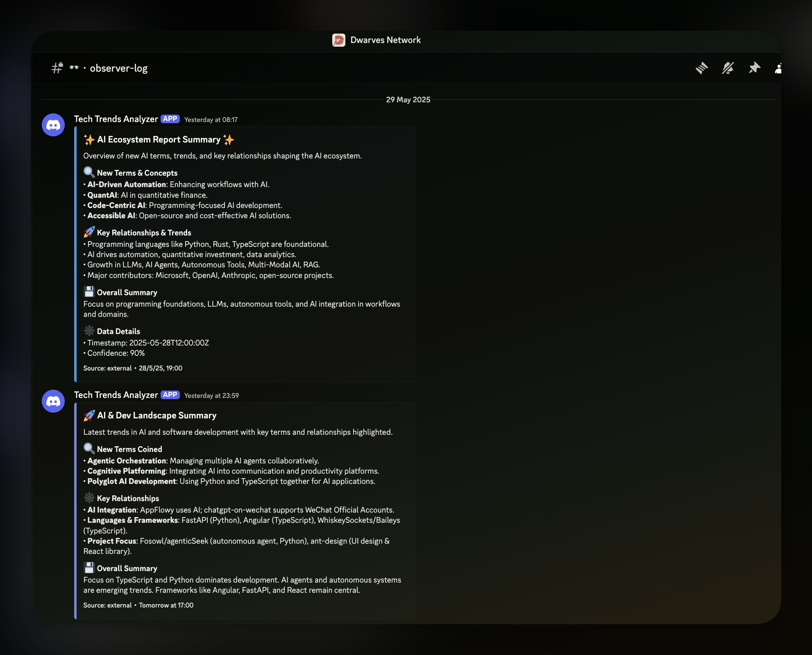Click Tech Trends Analyzer username at 08:17
This screenshot has width=812, height=655.
(116, 119)
